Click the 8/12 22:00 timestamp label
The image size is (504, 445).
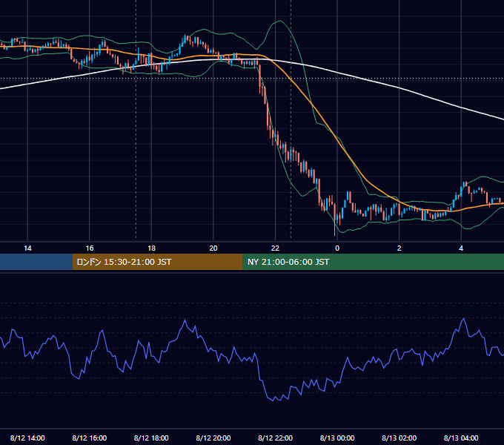(276, 438)
